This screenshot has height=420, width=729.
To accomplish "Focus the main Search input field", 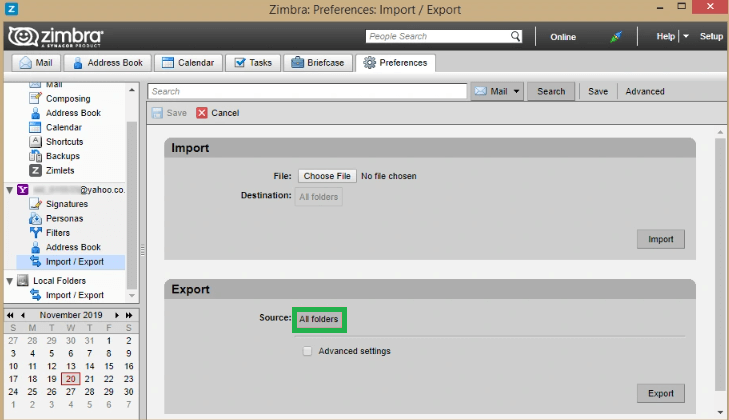I will [x=307, y=92].
